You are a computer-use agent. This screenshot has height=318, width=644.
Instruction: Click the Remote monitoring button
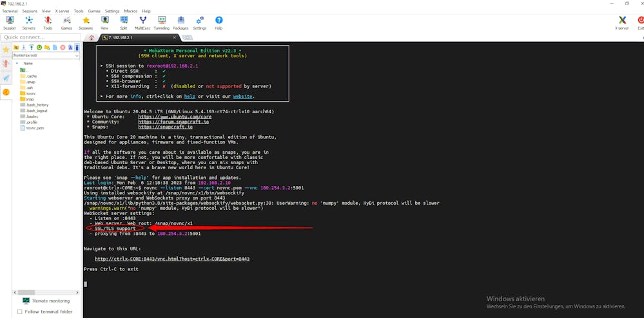[46, 301]
